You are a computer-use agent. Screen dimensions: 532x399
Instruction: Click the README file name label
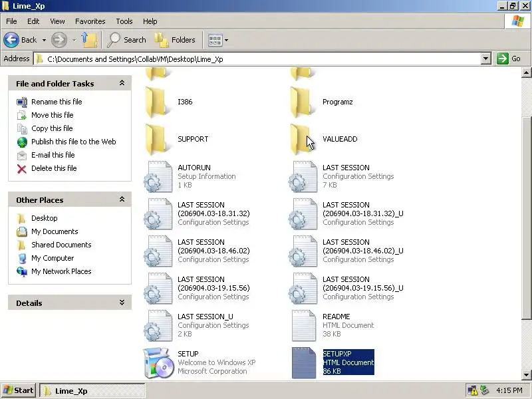336,317
